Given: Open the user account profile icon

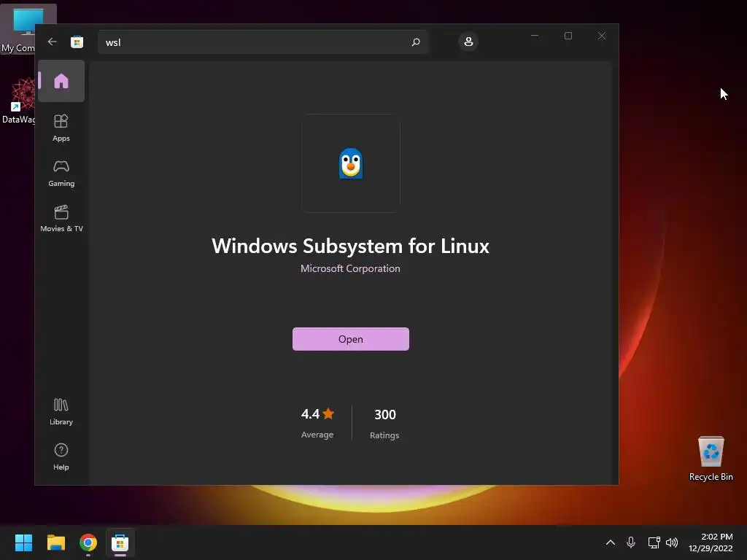Looking at the screenshot, I should point(468,42).
